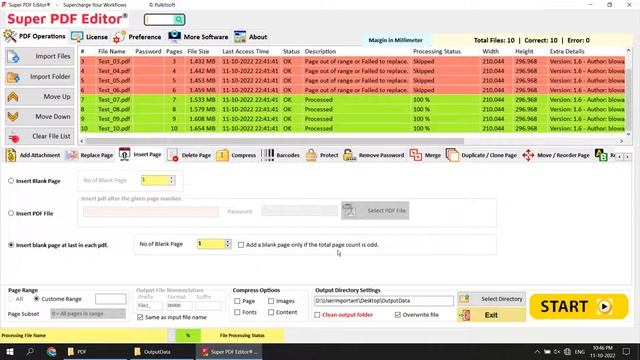The width and height of the screenshot is (640, 360).
Task: Select the Barcodes tool
Action: coord(280,155)
